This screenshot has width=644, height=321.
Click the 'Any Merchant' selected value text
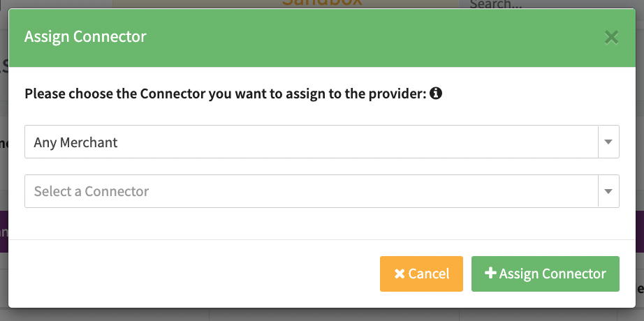76,142
